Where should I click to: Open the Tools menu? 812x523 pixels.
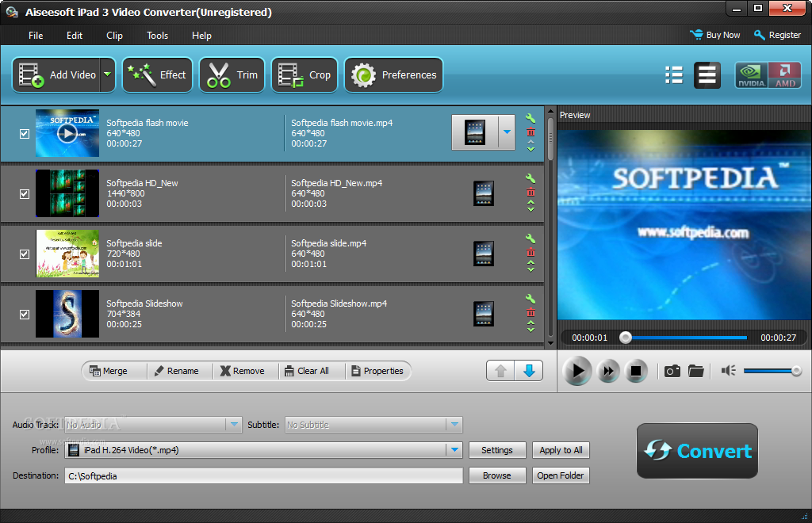click(158, 36)
